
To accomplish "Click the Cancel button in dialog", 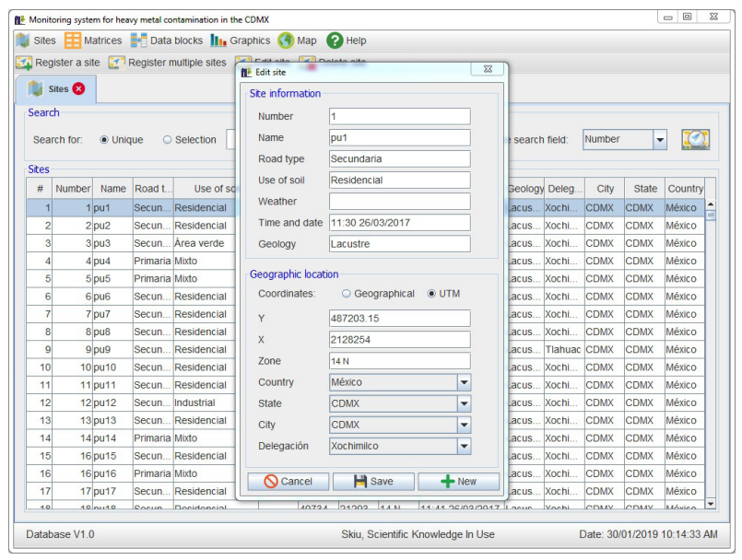I will (288, 482).
